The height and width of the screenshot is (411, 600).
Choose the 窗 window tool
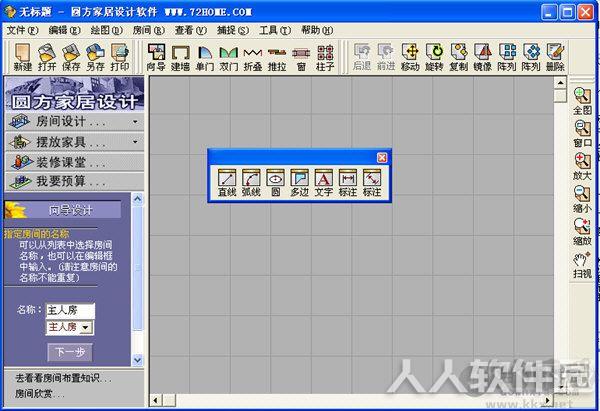coord(301,57)
